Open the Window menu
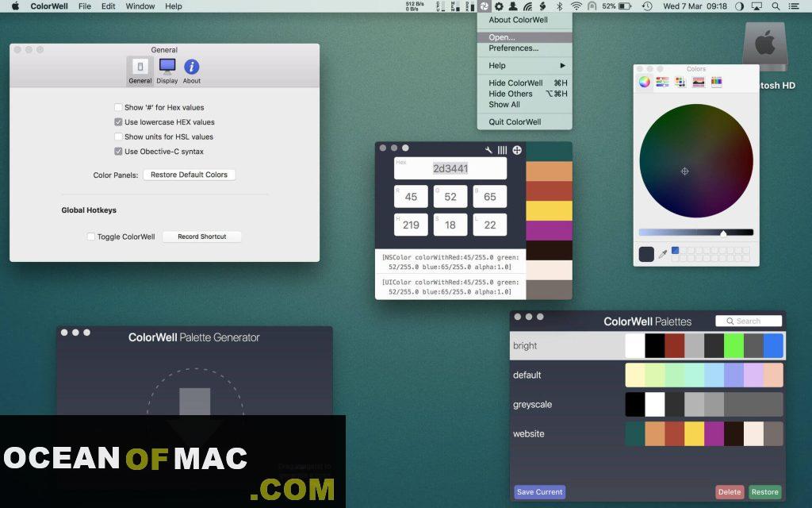The height and width of the screenshot is (508, 812). coord(140,6)
